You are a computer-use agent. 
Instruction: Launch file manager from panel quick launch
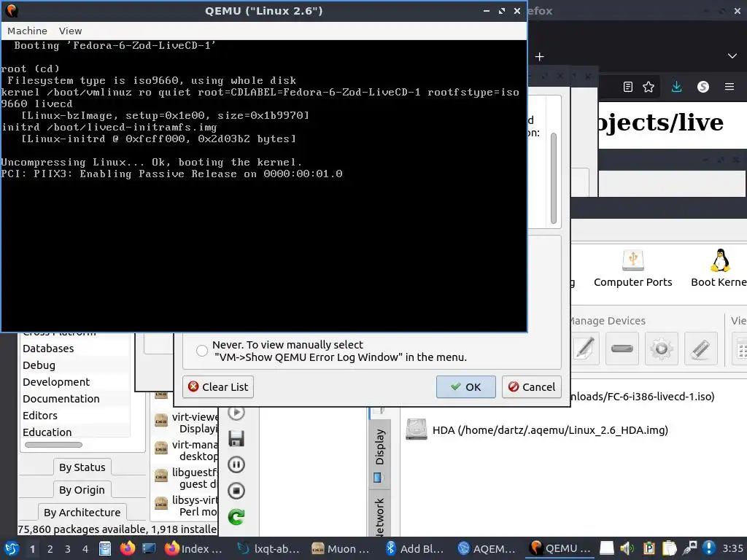coord(105,549)
